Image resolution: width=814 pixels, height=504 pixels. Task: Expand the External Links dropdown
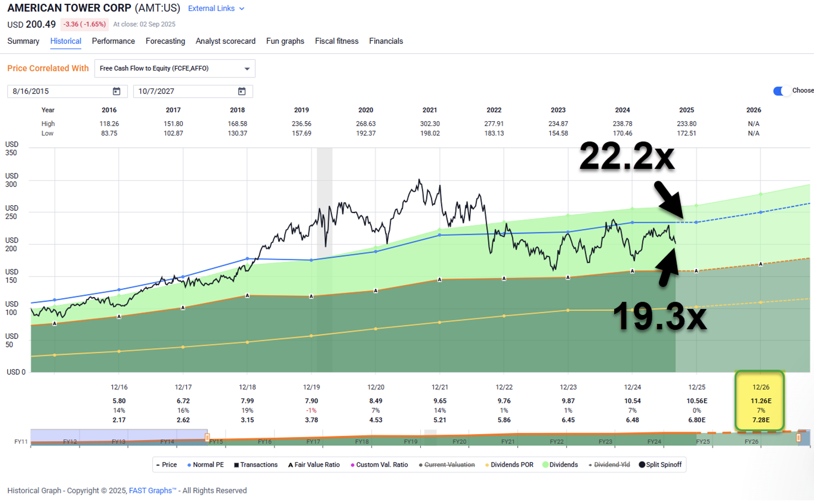[x=216, y=8]
